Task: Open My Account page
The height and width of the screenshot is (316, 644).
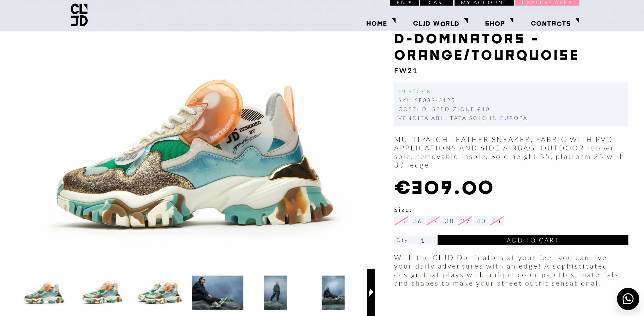Action: [484, 3]
